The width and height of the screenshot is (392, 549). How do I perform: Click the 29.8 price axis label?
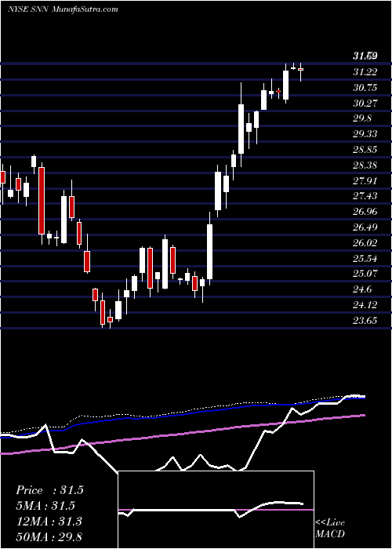(x=362, y=118)
